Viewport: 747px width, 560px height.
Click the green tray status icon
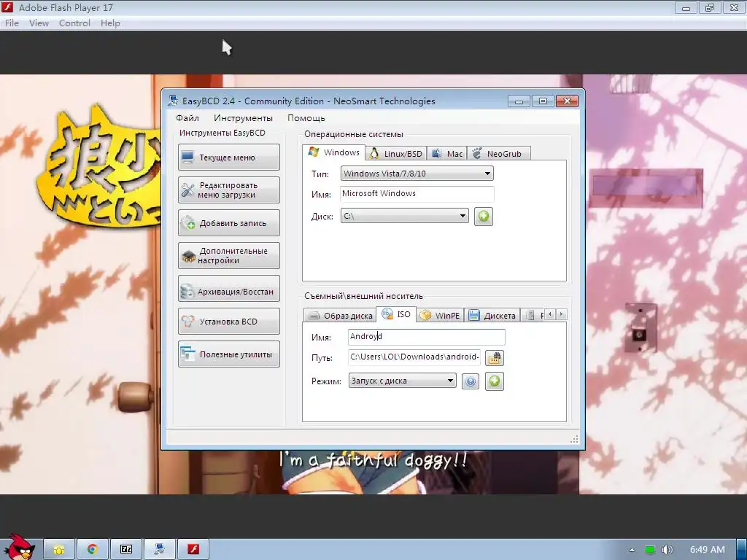click(x=650, y=550)
